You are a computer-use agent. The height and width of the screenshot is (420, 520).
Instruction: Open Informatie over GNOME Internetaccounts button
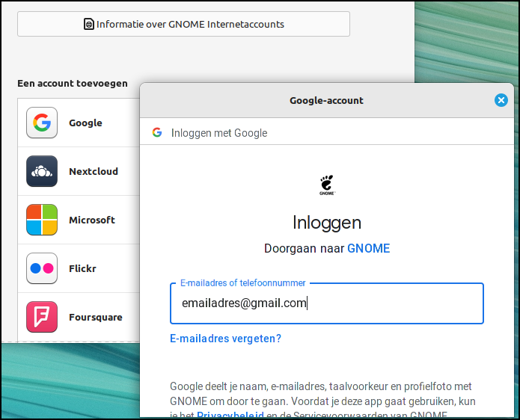pos(183,24)
